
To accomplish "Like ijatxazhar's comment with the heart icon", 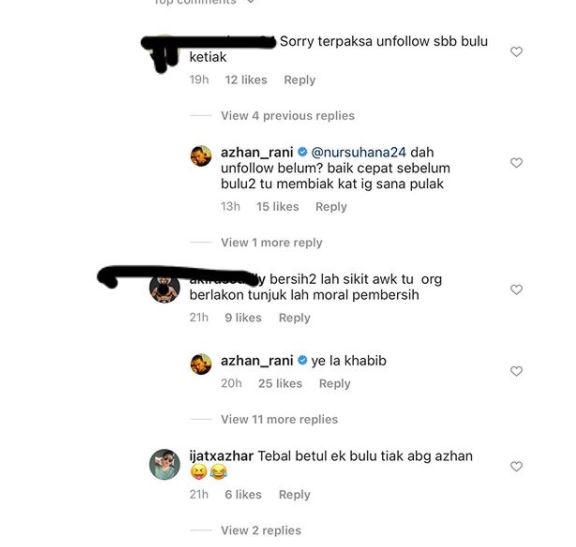I will pyautogui.click(x=516, y=467).
